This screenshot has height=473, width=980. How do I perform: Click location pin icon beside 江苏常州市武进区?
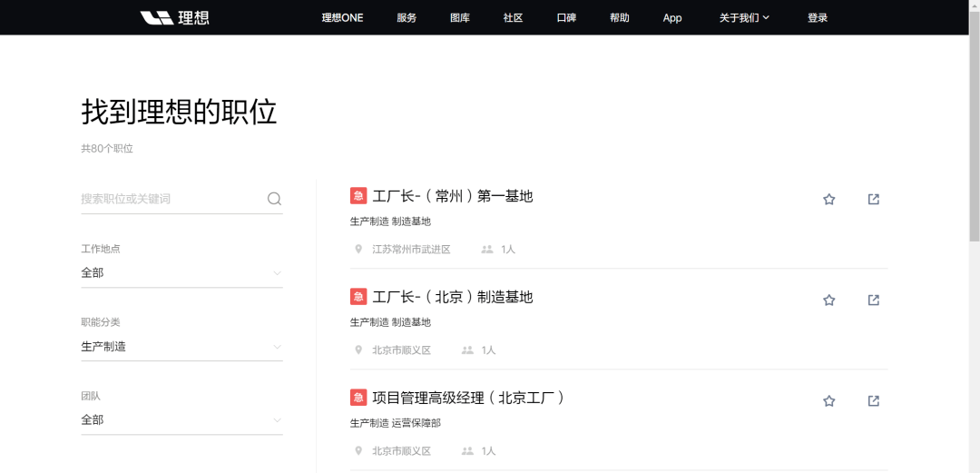pyautogui.click(x=358, y=249)
